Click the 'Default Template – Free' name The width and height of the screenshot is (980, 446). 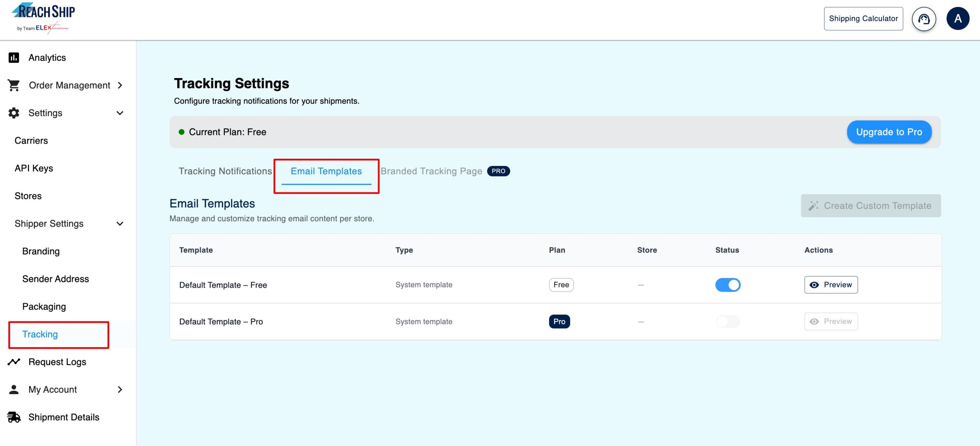[x=223, y=285]
